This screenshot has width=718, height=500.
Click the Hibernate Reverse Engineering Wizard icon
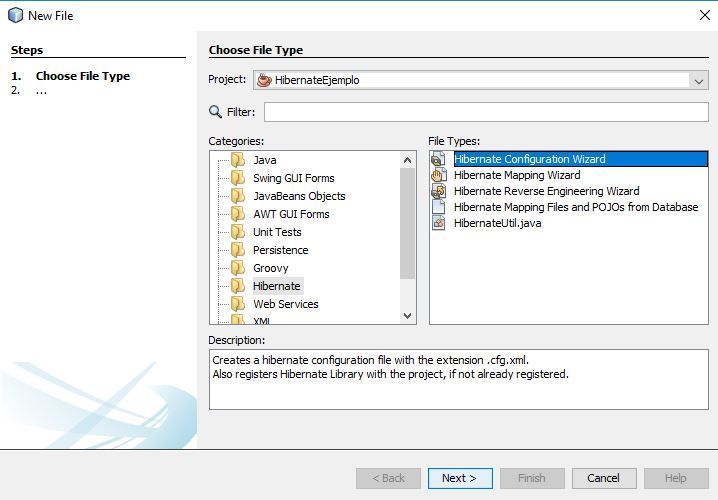(x=439, y=191)
